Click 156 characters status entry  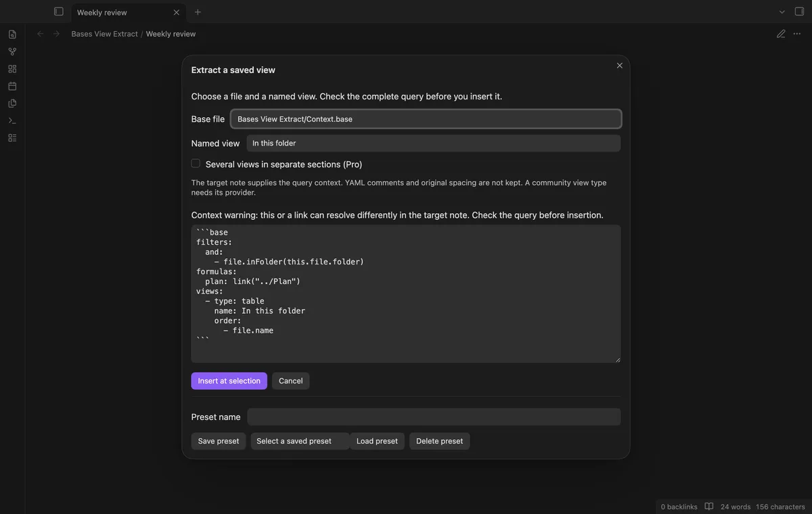tap(780, 507)
